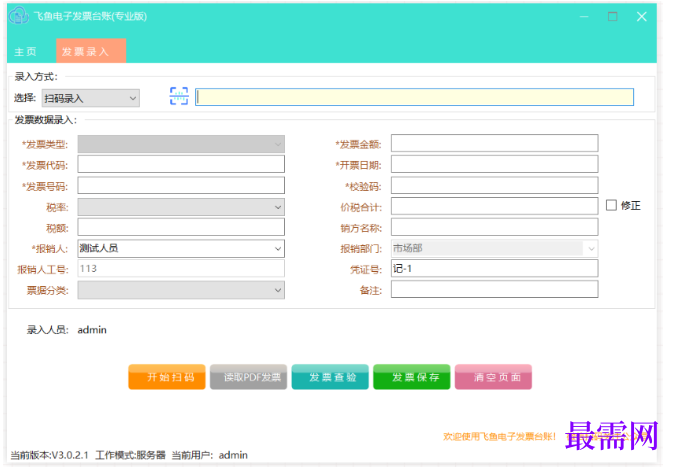Click the green 发票保存 button
Image resolution: width=677 pixels, height=467 pixels.
411,377
